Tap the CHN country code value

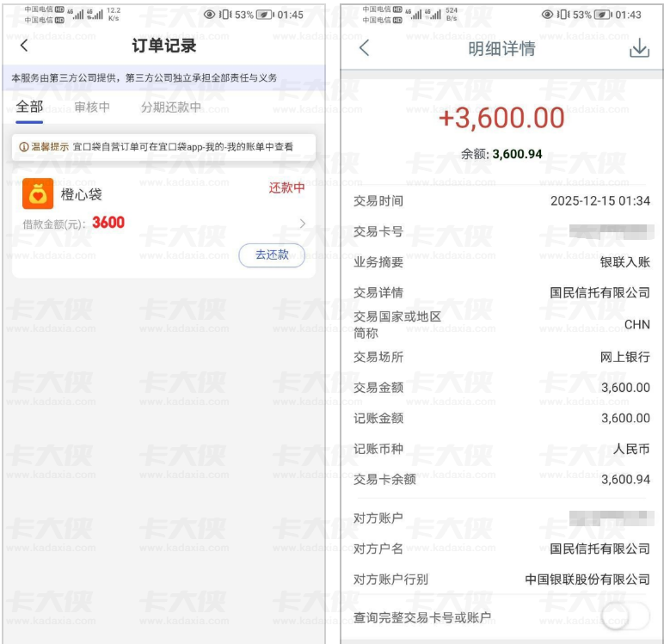click(x=637, y=325)
